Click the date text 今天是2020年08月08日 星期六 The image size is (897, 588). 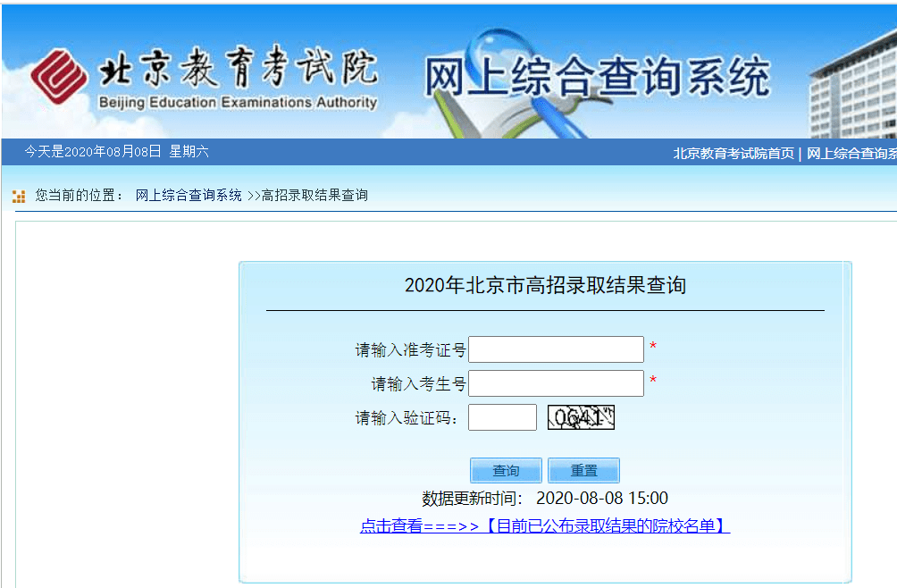(x=116, y=152)
